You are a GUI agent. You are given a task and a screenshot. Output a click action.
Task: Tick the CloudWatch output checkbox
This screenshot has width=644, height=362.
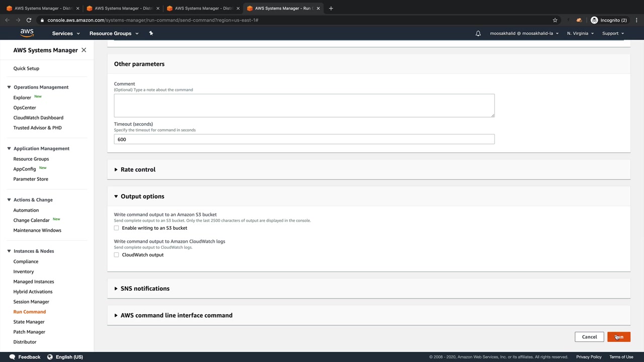coord(116,255)
